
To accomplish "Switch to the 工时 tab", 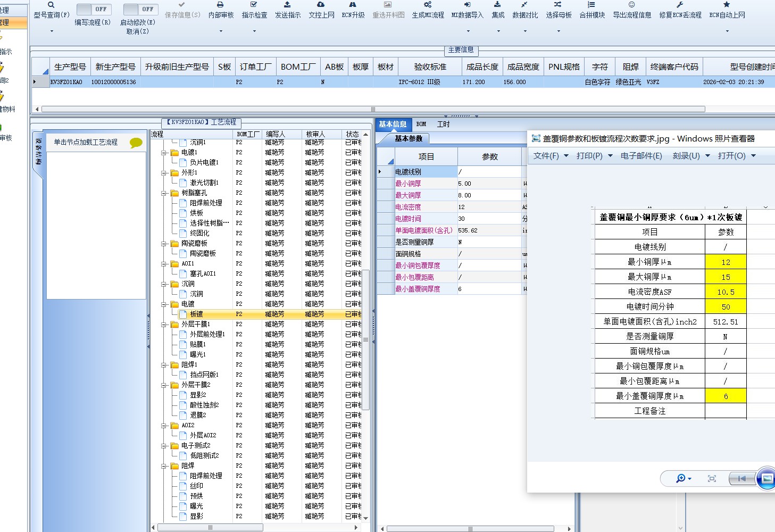I will 443,124.
